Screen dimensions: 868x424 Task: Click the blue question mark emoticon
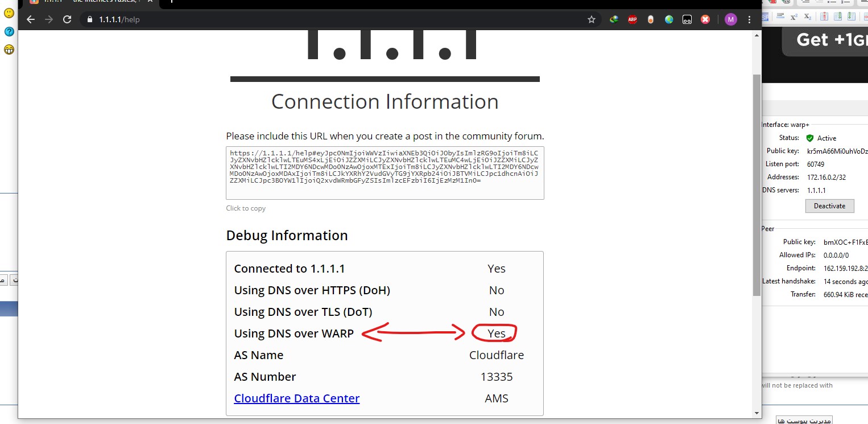(9, 31)
